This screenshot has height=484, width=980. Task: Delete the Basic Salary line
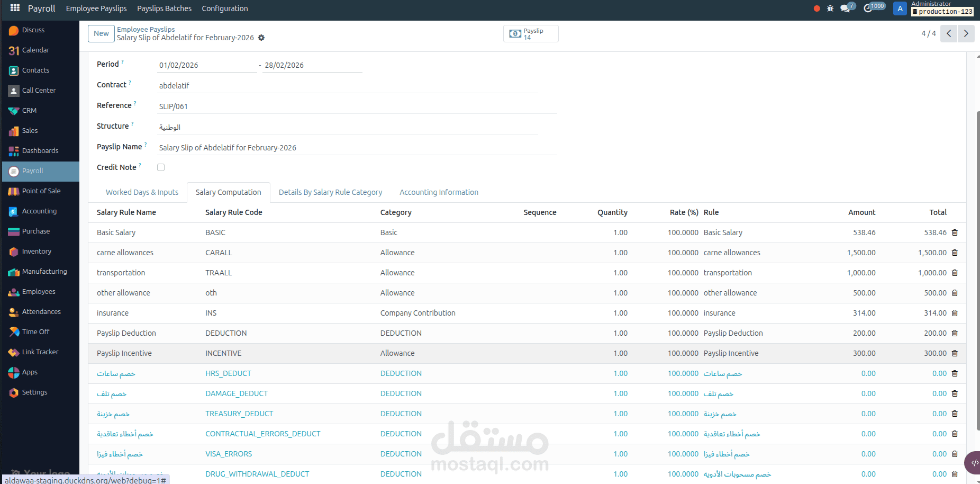coord(955,232)
